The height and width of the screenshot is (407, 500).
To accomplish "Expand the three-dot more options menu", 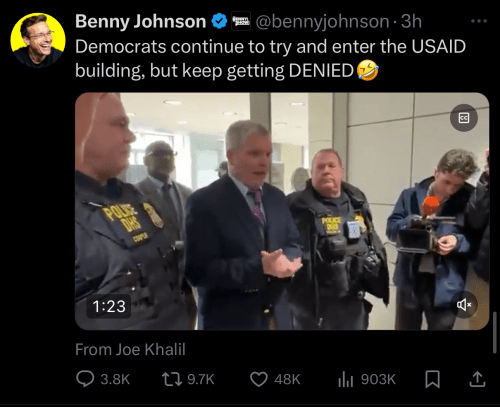I will 479,21.
